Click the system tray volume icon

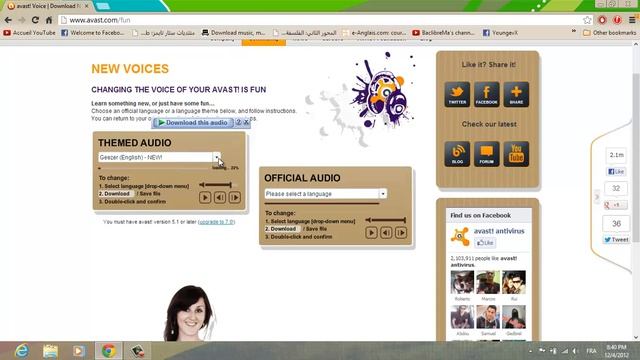pyautogui.click(x=575, y=351)
